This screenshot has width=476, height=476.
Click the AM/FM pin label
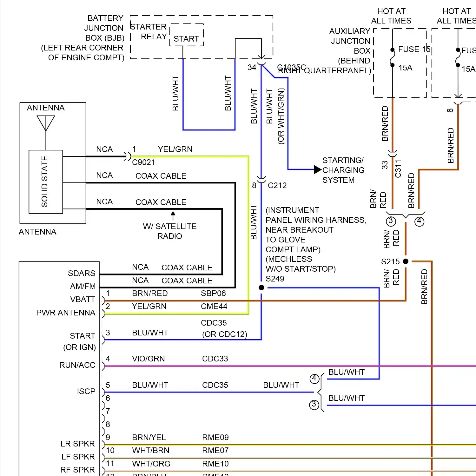tap(83, 286)
